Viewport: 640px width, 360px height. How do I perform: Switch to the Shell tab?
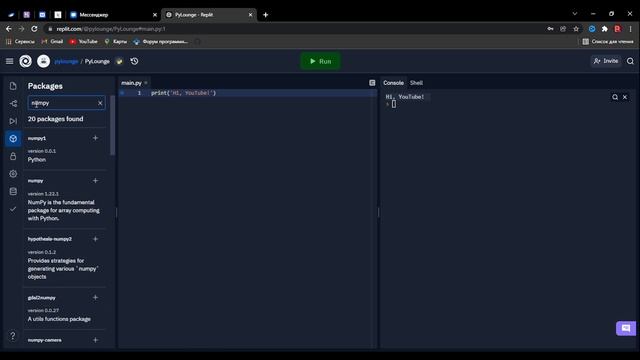[x=416, y=83]
